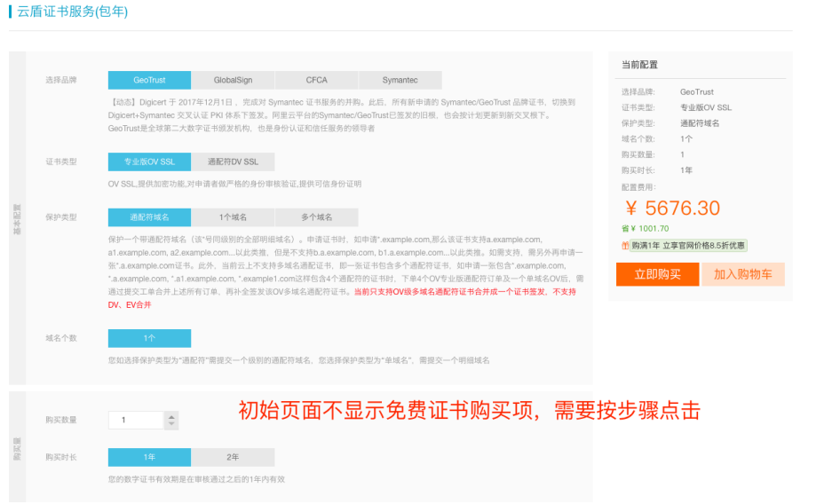Screen dimensions: 840x504
Task: Click the 购买时长 label in form
Action: point(61,457)
